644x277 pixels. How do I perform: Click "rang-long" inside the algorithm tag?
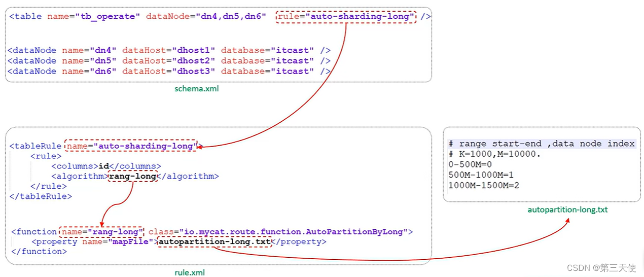[x=133, y=176]
